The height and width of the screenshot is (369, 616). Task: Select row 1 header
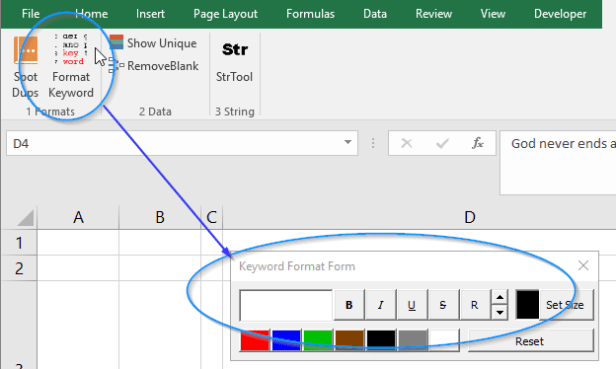tap(19, 243)
